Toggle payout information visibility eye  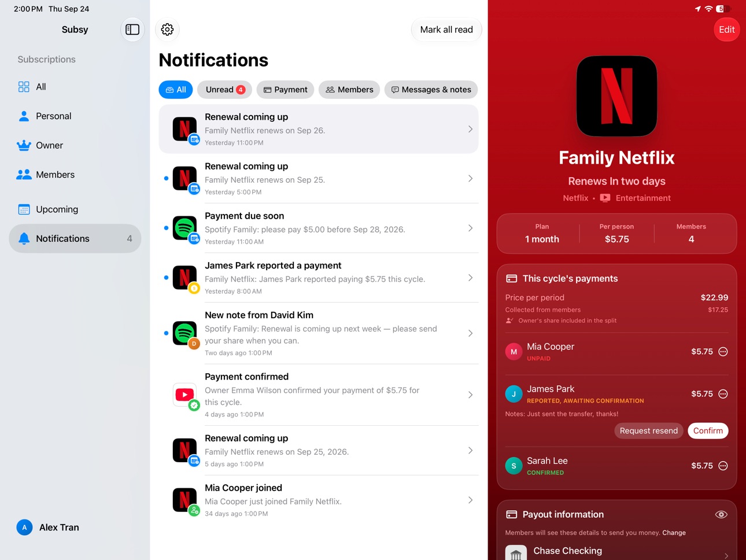[x=721, y=514]
